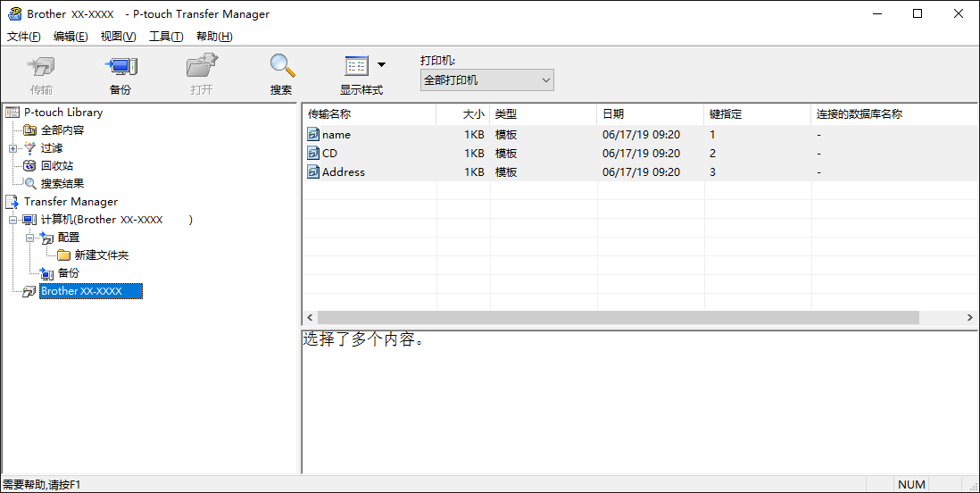Viewport: 980px width, 493px height.
Task: Click the 计算机 computer icon in tree
Action: pyautogui.click(x=30, y=220)
